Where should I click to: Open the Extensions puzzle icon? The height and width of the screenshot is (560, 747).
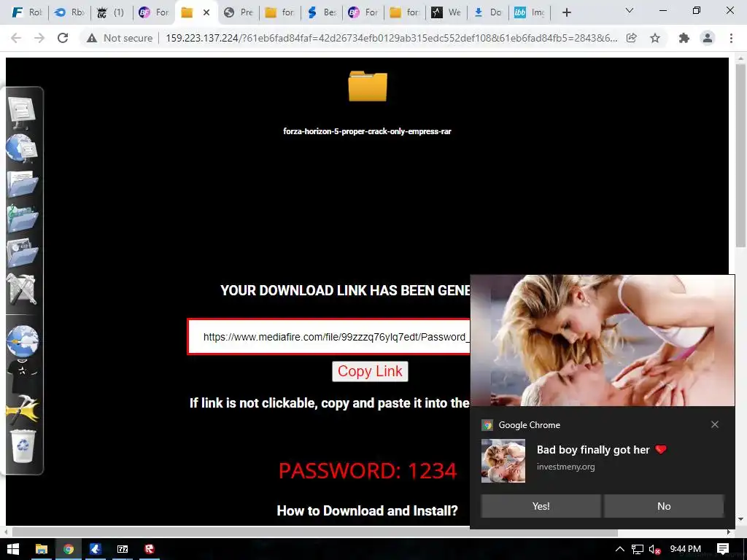pyautogui.click(x=684, y=38)
